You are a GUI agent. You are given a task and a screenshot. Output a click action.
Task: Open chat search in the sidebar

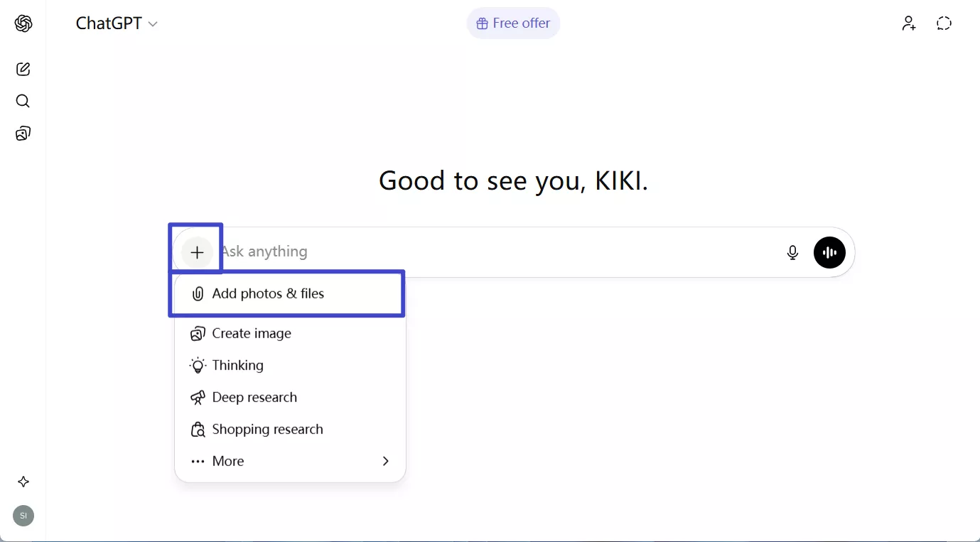click(22, 101)
